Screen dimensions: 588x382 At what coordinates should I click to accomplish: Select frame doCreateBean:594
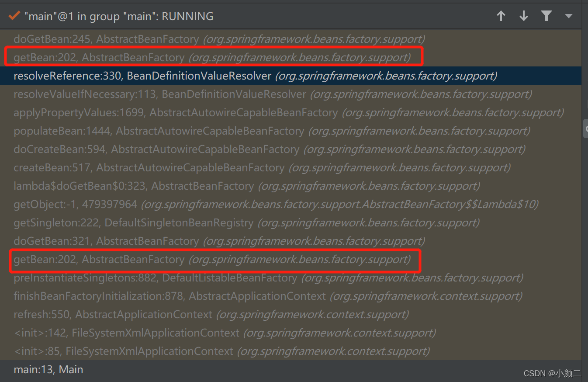[291, 149]
